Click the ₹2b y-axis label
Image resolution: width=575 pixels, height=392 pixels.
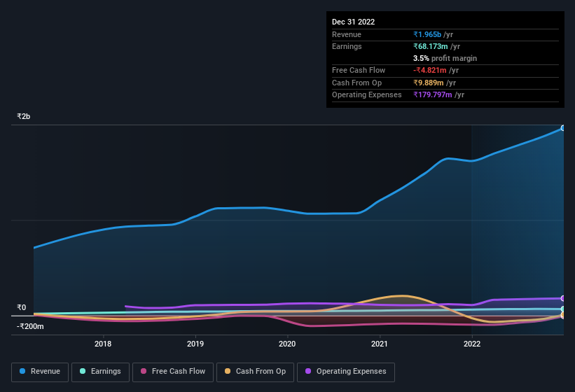pyautogui.click(x=24, y=116)
